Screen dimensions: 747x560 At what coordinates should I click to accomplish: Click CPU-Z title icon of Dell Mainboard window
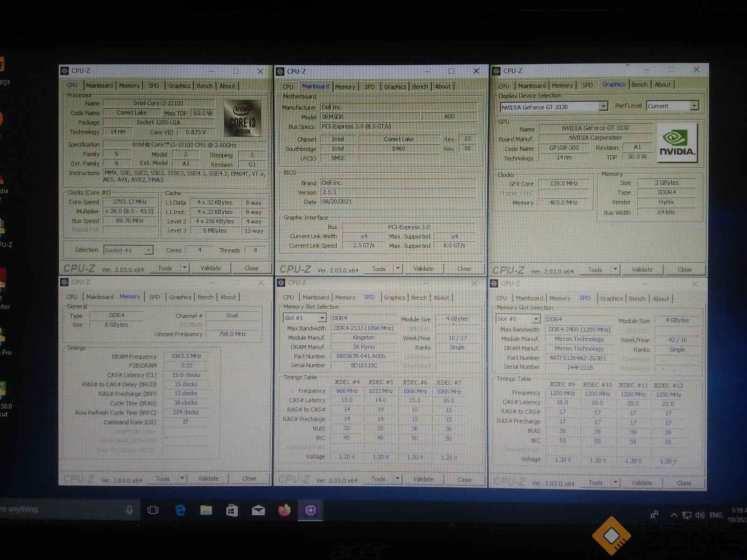280,71
